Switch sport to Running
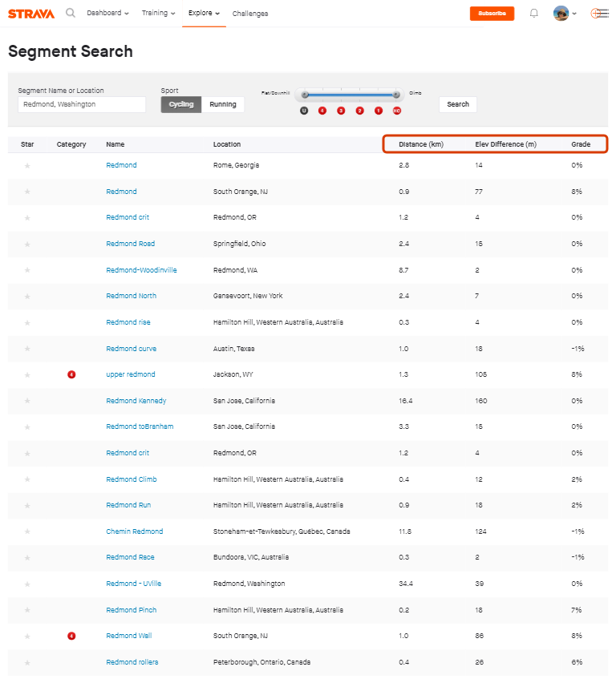The width and height of the screenshot is (616, 679). click(223, 104)
